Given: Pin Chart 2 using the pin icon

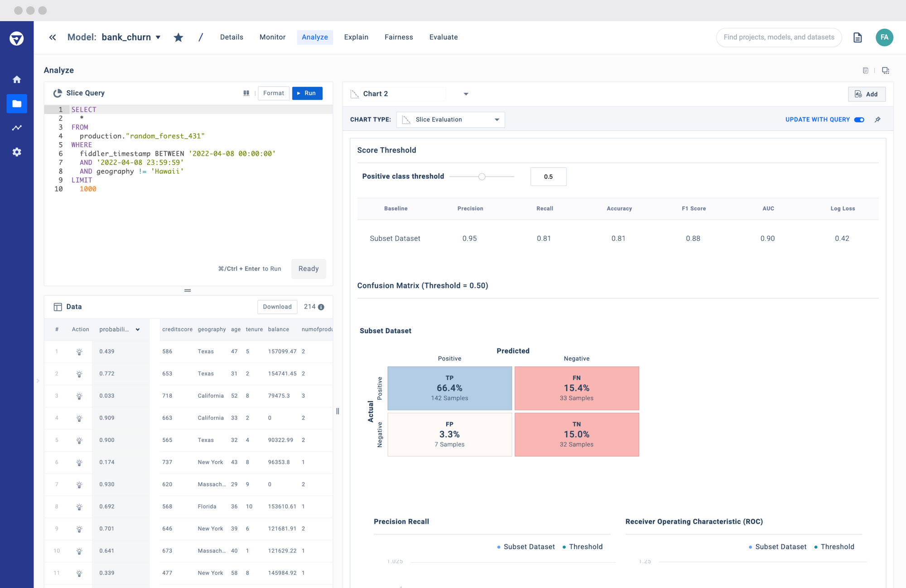Looking at the screenshot, I should (x=878, y=119).
